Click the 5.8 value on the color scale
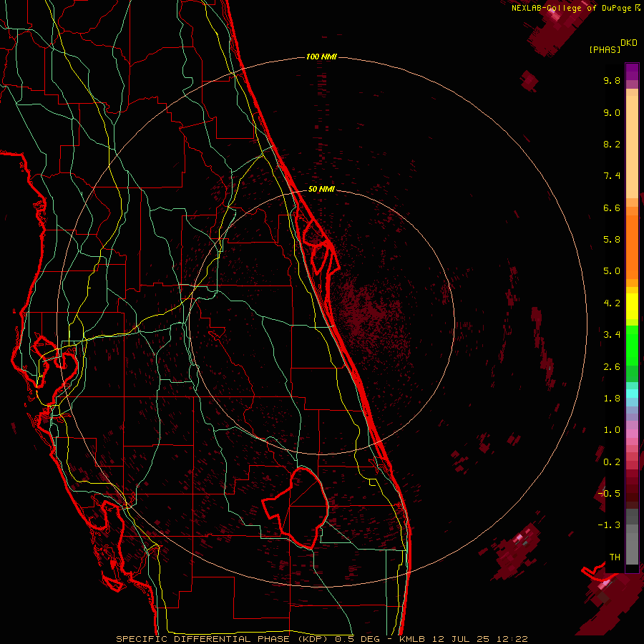 coord(612,240)
